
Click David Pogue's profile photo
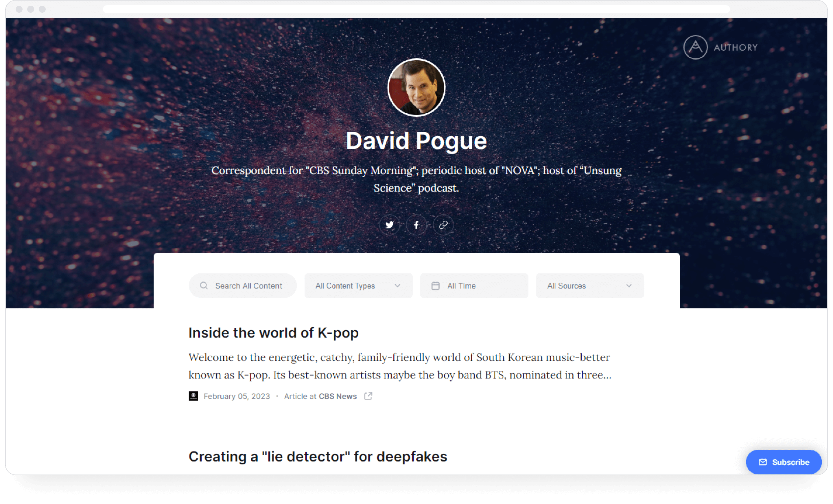pos(416,88)
